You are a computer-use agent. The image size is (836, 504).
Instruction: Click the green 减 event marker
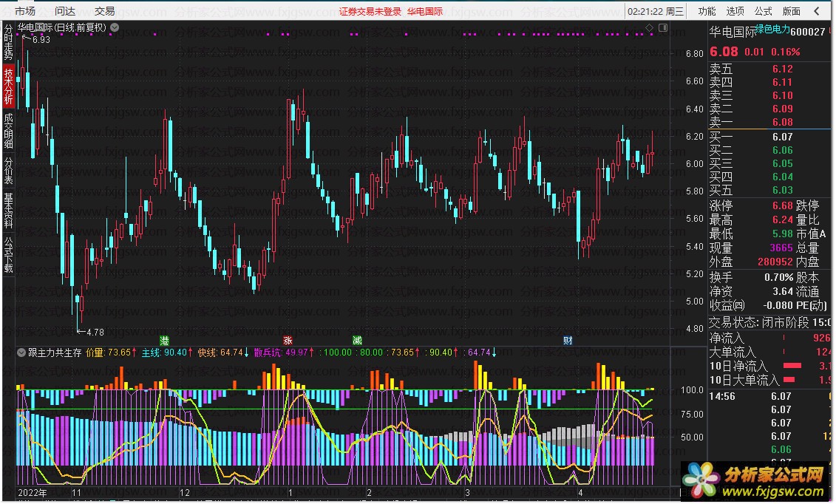pos(357,341)
